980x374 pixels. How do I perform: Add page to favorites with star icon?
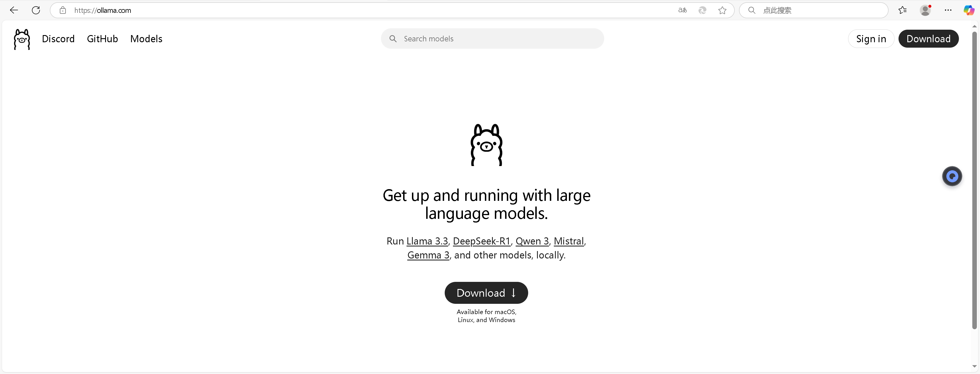pos(722,10)
